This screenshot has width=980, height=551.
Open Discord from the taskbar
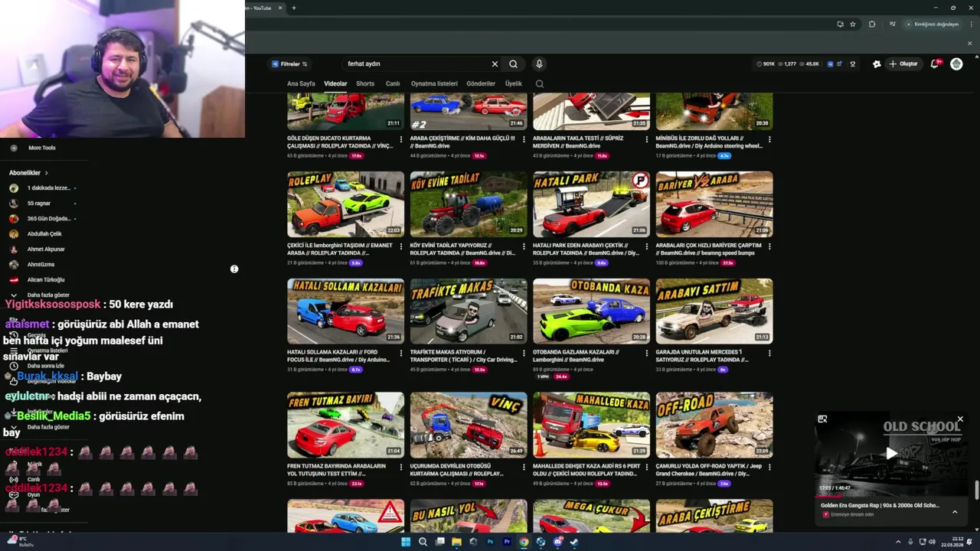click(557, 542)
